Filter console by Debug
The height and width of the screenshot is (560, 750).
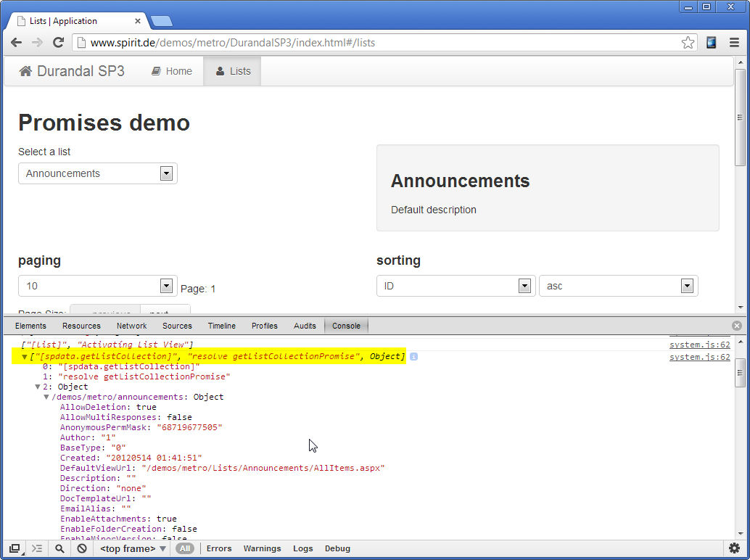click(x=338, y=548)
